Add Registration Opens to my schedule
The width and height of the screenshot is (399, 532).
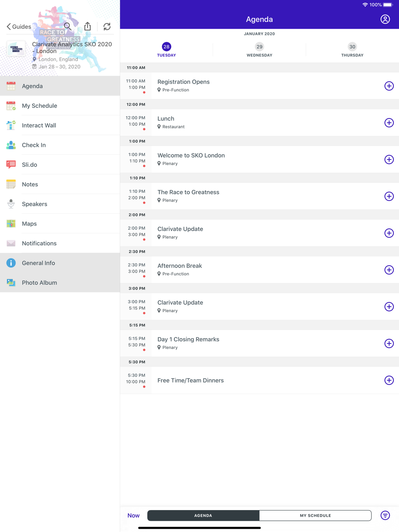(389, 86)
